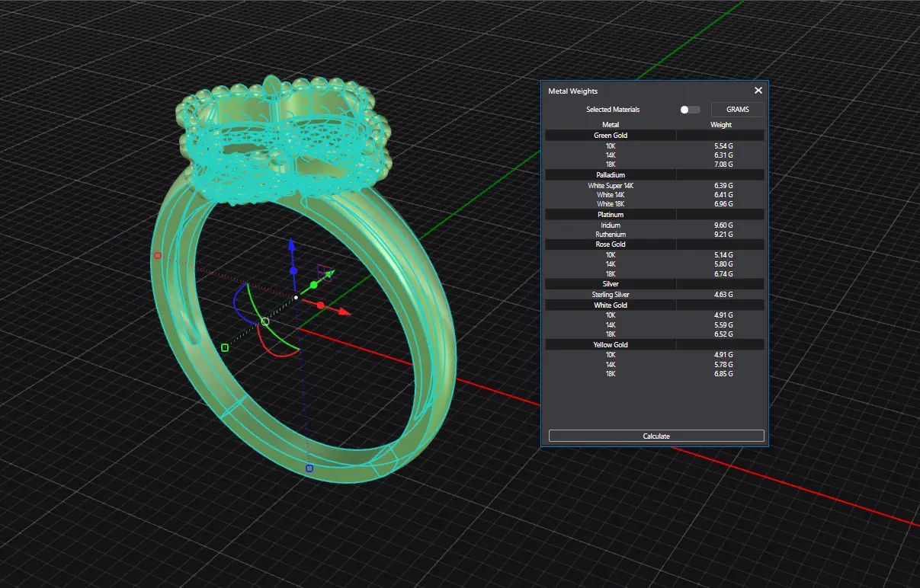
Task: Click the 5.54 G weight value
Action: (x=723, y=145)
